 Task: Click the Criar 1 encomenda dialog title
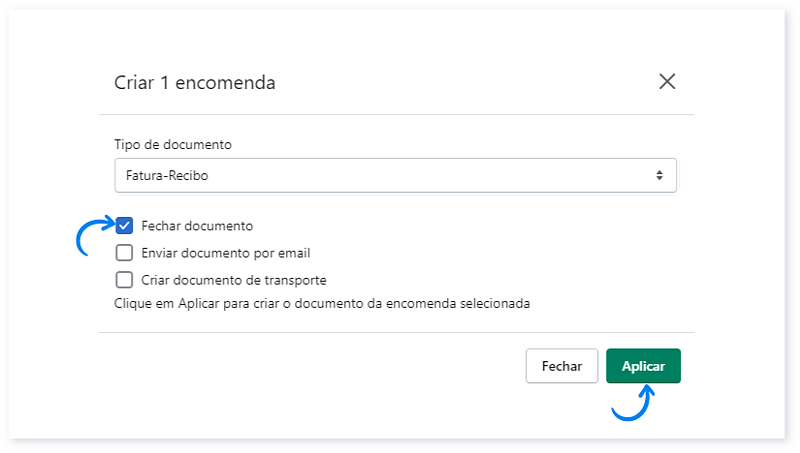pos(195,82)
